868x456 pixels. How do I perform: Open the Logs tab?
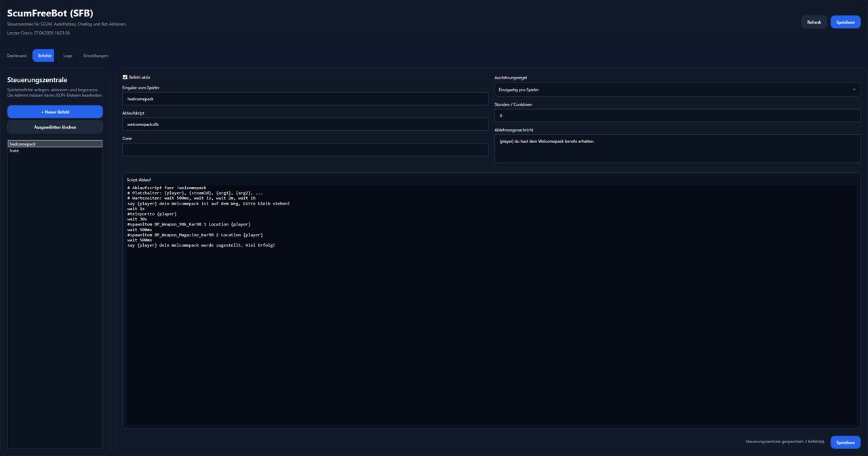(67, 56)
